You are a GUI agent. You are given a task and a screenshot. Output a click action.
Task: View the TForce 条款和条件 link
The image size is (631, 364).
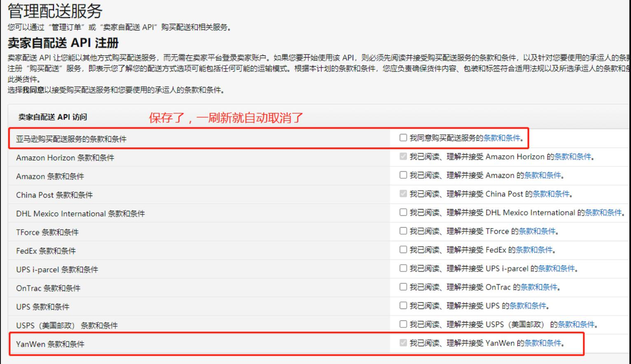537,231
